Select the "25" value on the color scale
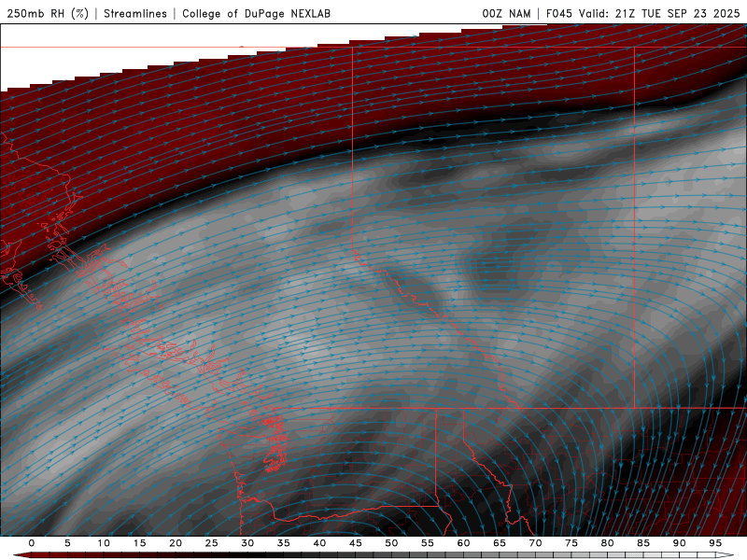 click(x=212, y=543)
